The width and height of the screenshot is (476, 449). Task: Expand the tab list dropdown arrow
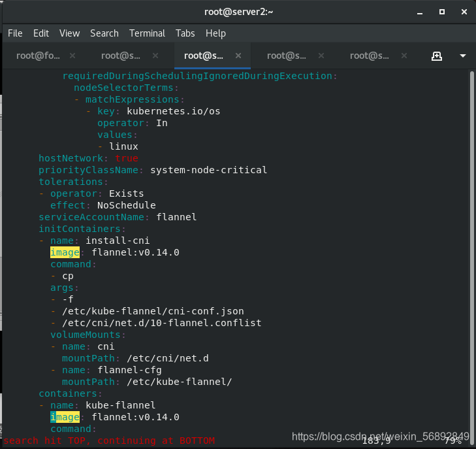coord(463,56)
